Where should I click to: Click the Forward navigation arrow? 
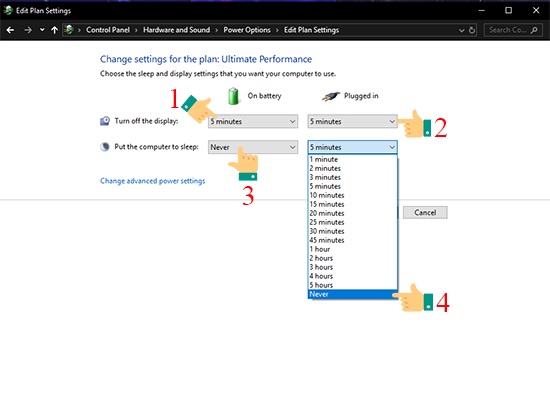pyautogui.click(x=28, y=30)
